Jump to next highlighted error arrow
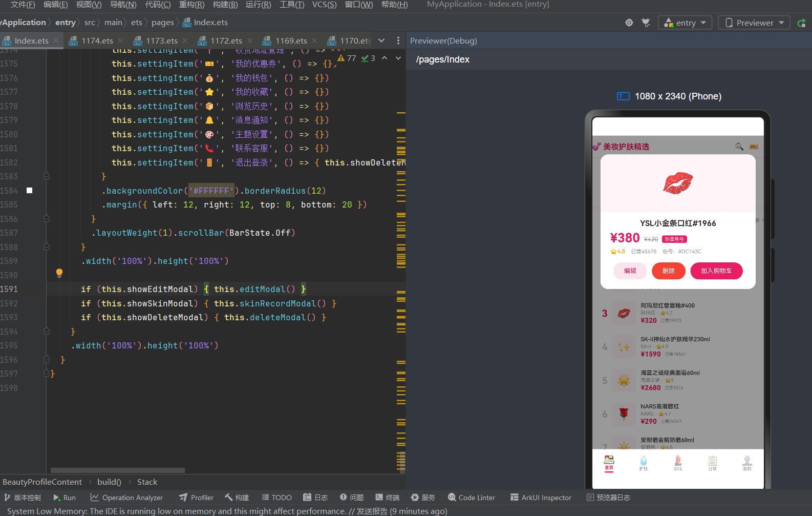This screenshot has height=516, width=812. (398, 58)
